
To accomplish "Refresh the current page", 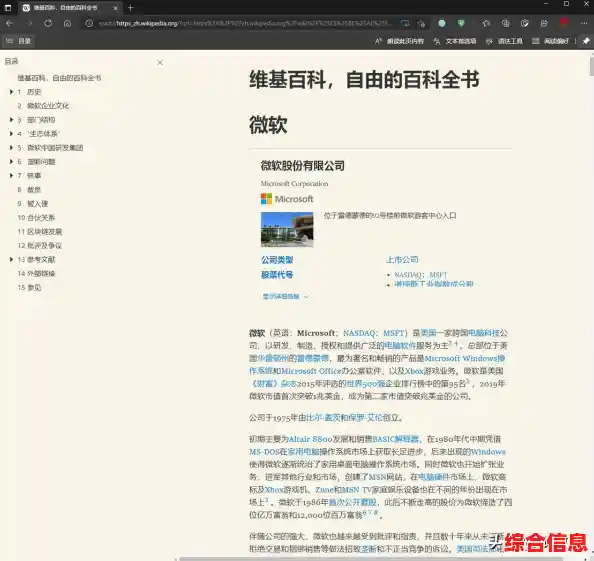I will [x=48, y=23].
